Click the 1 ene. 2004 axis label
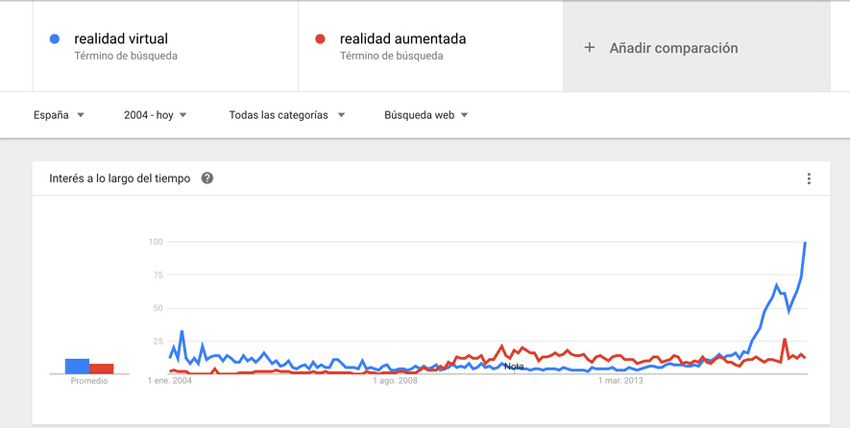Image resolution: width=850 pixels, height=428 pixels. (x=170, y=381)
